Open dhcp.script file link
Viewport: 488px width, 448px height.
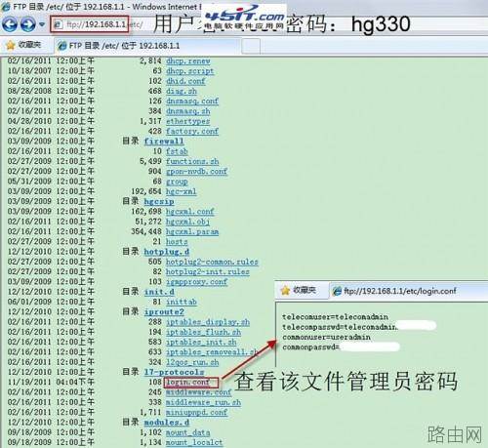click(190, 71)
